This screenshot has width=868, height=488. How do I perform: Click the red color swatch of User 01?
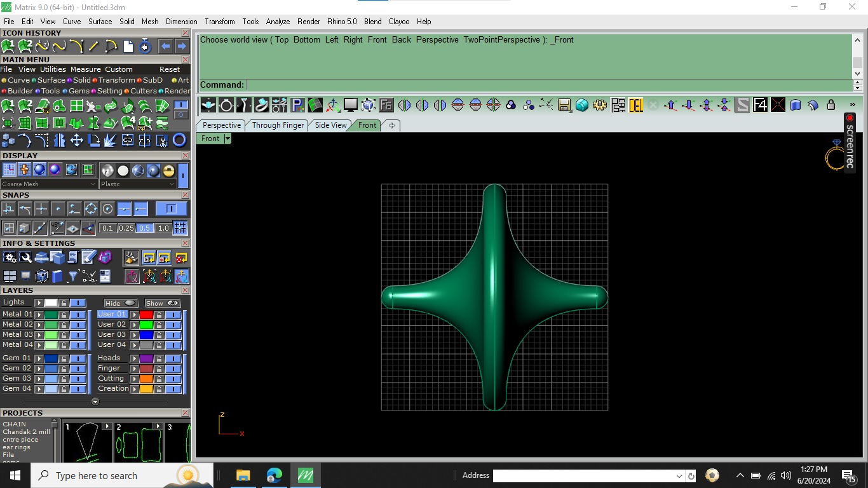click(146, 315)
